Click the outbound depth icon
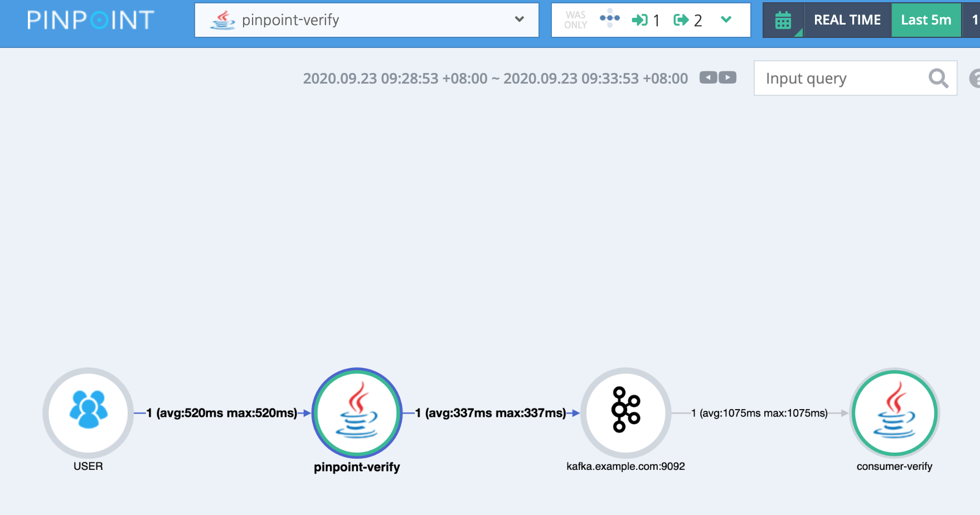 pos(681,20)
